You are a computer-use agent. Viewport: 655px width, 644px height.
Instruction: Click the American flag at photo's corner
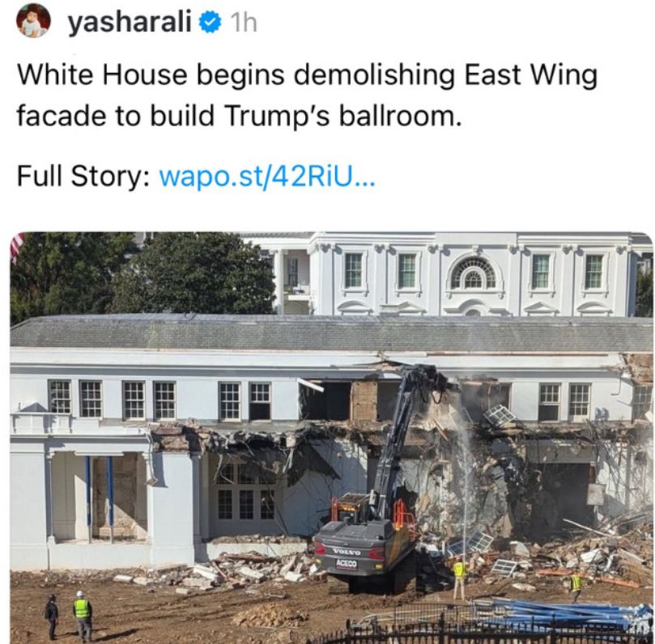point(17,248)
